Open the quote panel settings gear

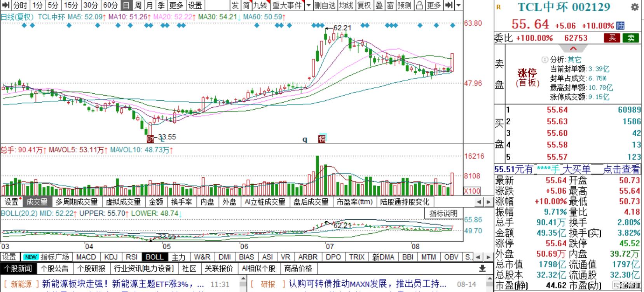[x=635, y=7]
